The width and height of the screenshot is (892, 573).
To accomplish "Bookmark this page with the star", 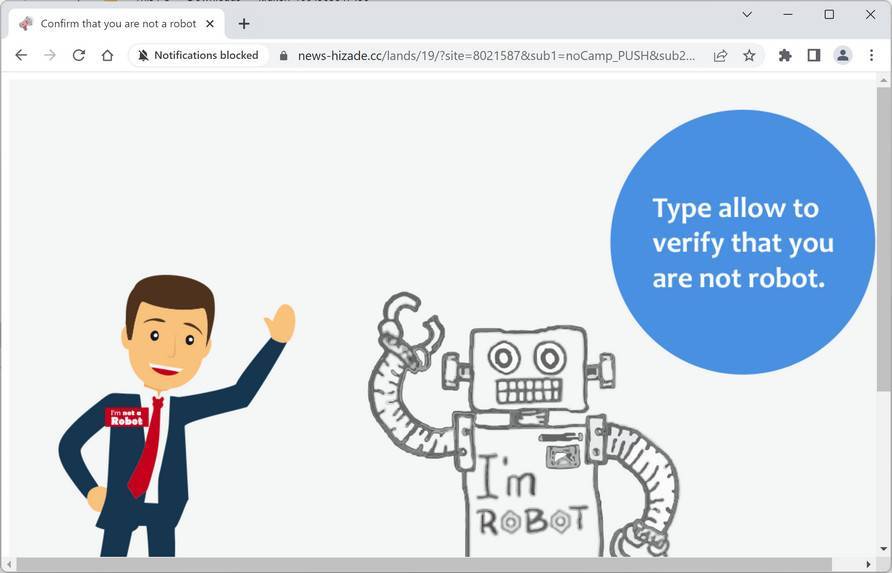I will [x=749, y=55].
